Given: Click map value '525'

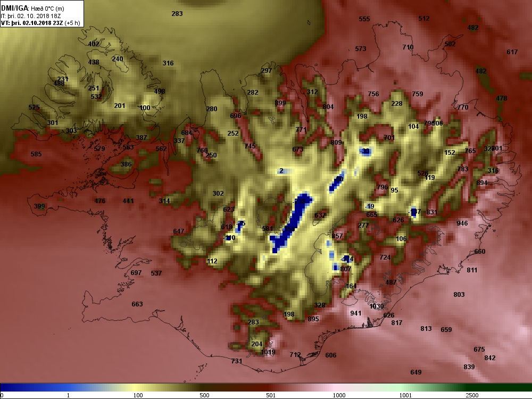Looking at the screenshot, I should pos(34,107).
